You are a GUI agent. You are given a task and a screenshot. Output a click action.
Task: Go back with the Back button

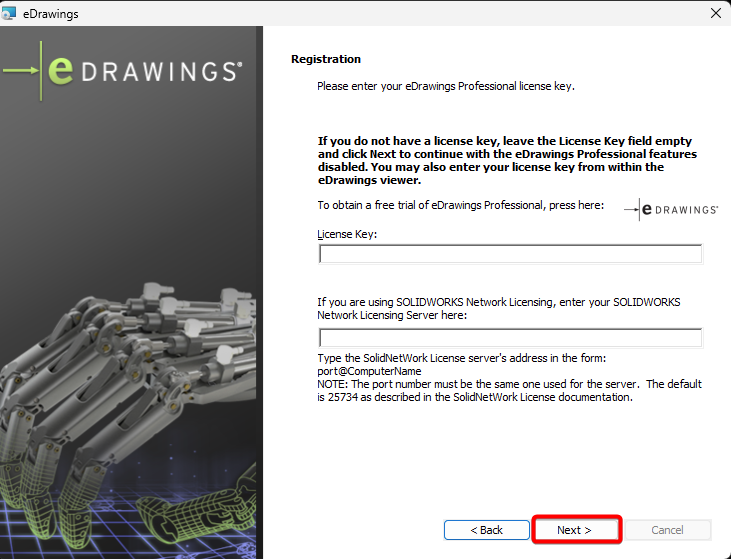pyautogui.click(x=487, y=530)
